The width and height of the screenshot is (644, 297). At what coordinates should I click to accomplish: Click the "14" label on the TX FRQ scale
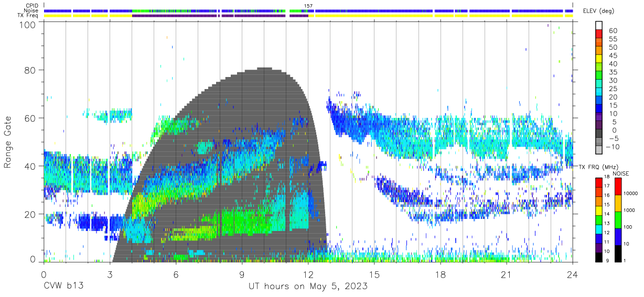[607, 214]
